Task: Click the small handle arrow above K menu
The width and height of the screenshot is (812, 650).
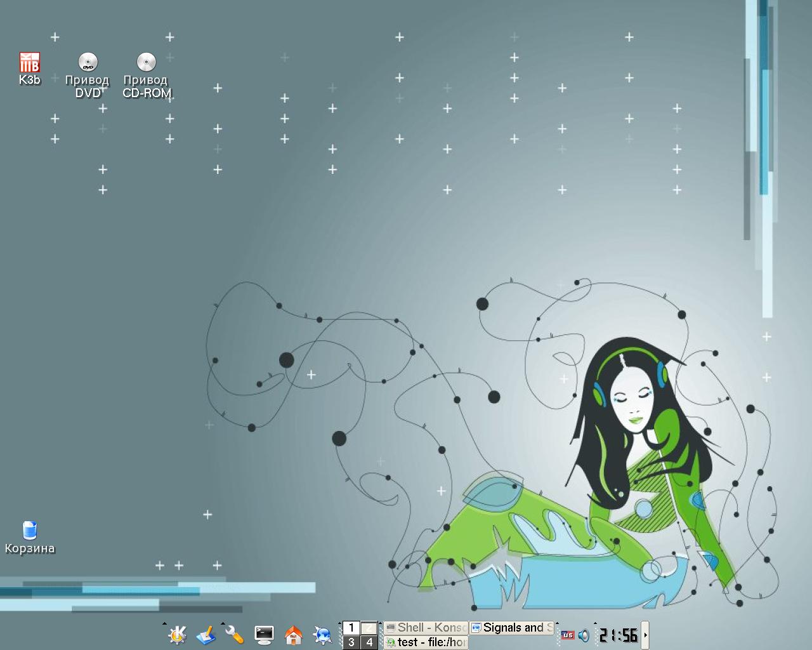Action: coord(164,624)
